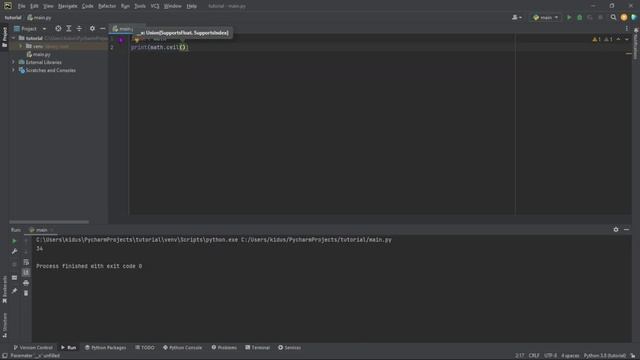
Task: Click Select Opened File target icon in Project panel
Action: click(x=58, y=29)
